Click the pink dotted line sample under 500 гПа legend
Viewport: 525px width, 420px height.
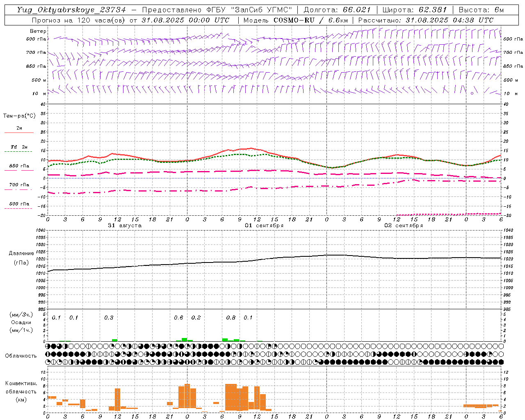18,208
